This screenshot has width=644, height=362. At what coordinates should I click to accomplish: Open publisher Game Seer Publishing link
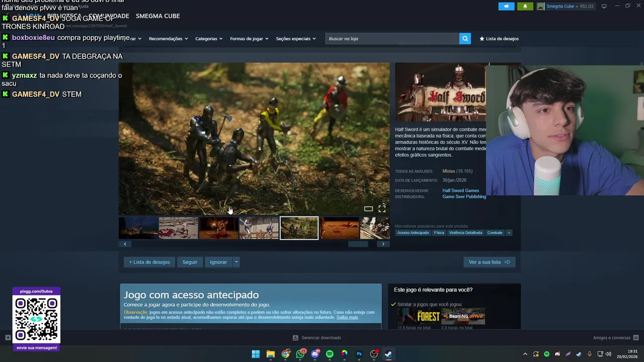click(464, 197)
